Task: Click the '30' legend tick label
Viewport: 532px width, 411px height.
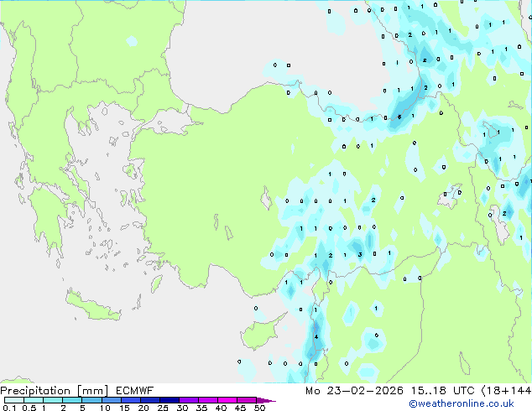Action: [182, 408]
